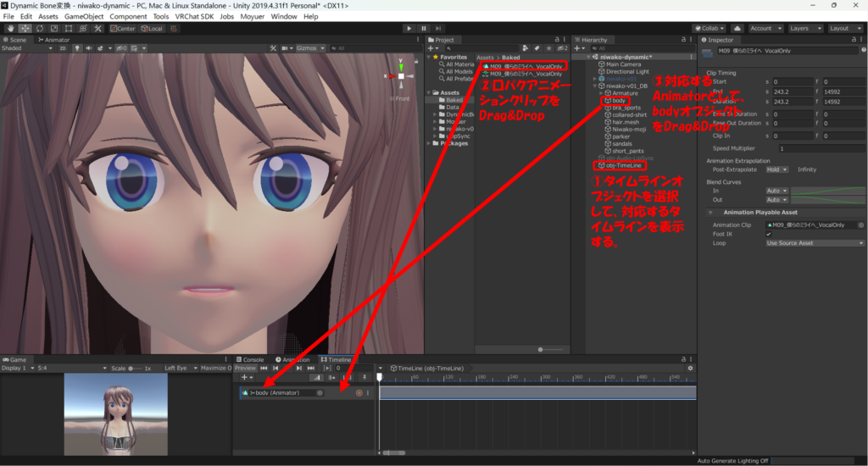Open the GameObject menu
This screenshot has width=868, height=466.
(x=85, y=16)
